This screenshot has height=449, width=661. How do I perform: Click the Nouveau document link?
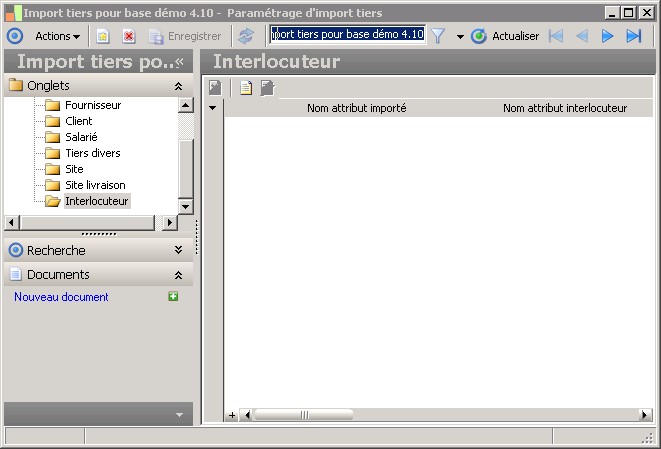(x=61, y=297)
